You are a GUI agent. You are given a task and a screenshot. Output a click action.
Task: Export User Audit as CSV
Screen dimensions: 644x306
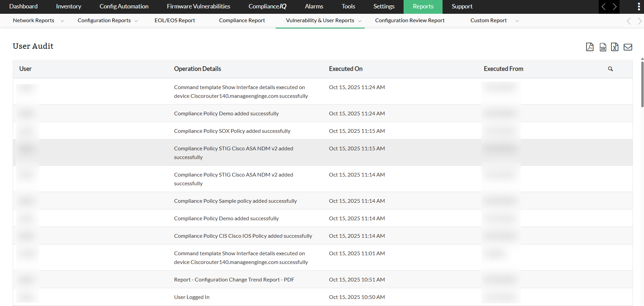pos(603,47)
